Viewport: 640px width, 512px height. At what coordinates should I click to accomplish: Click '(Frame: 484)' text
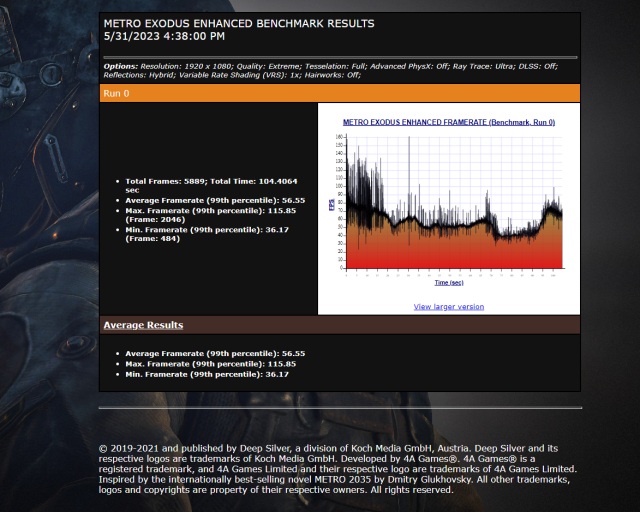click(153, 238)
